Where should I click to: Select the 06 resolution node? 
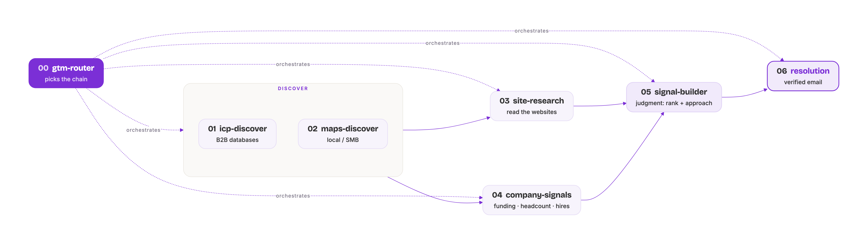click(x=803, y=76)
